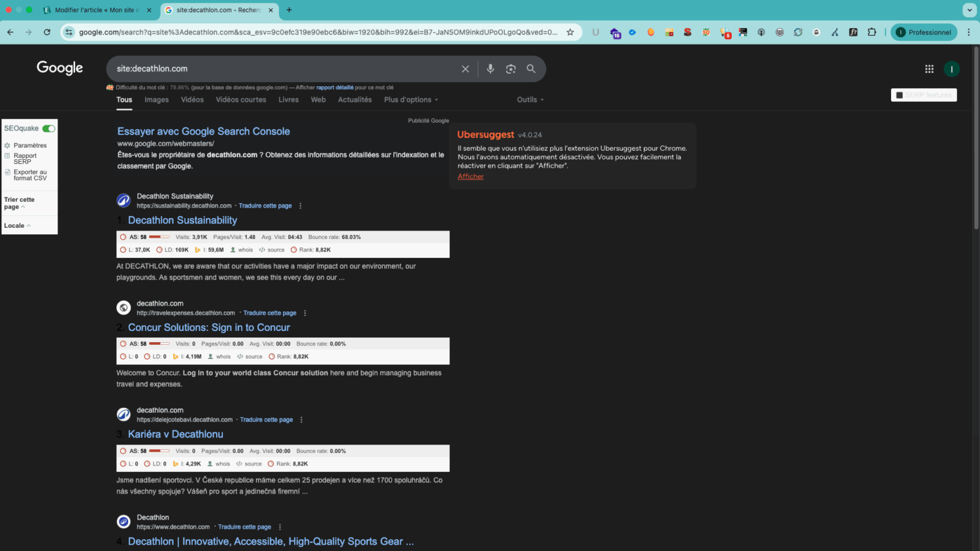Open the Google apps grid
The image size is (980, 551).
point(929,69)
